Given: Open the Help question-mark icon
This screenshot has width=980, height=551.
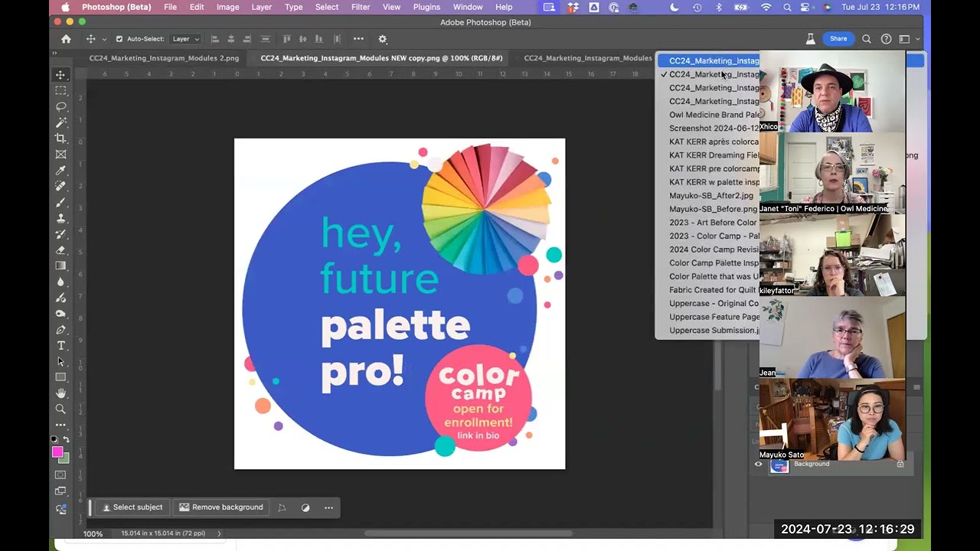Looking at the screenshot, I should (x=886, y=39).
